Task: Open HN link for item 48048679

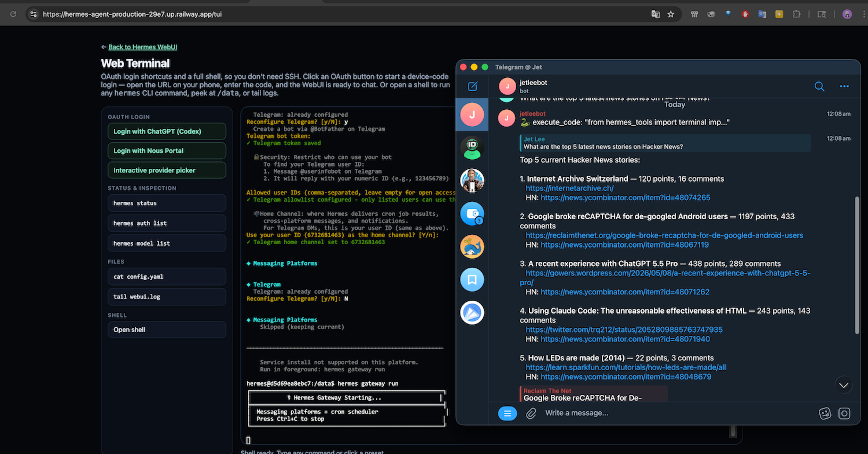Action: pos(626,377)
